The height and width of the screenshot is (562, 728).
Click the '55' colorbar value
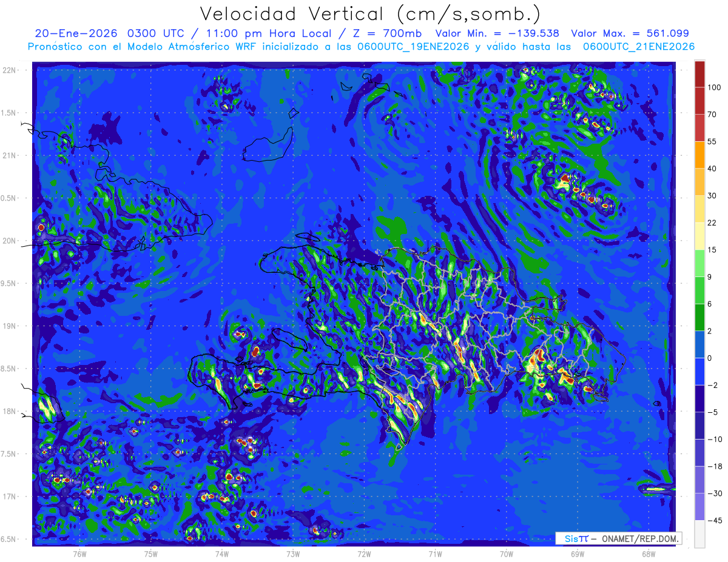[x=711, y=141]
